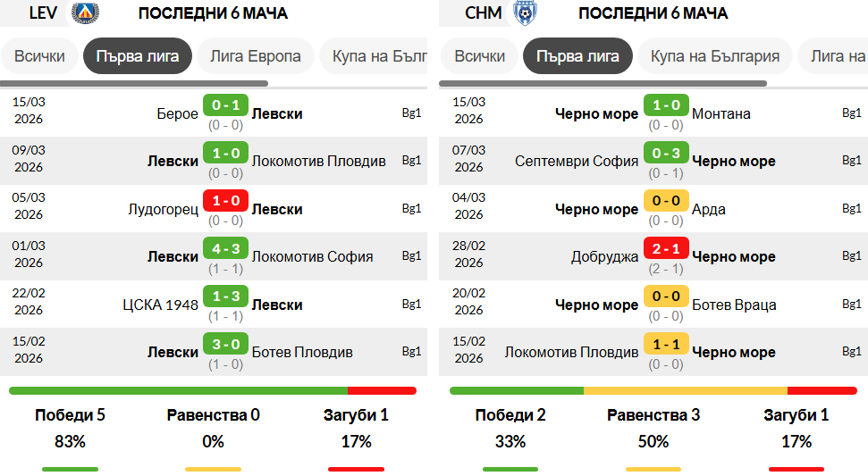This screenshot has height=476, width=868.
Task: Click the Levski club crest icon
Action: pyautogui.click(x=85, y=13)
